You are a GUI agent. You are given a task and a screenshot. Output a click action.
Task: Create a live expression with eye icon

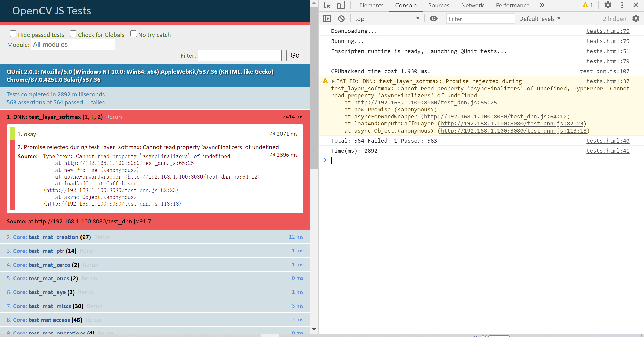click(433, 18)
